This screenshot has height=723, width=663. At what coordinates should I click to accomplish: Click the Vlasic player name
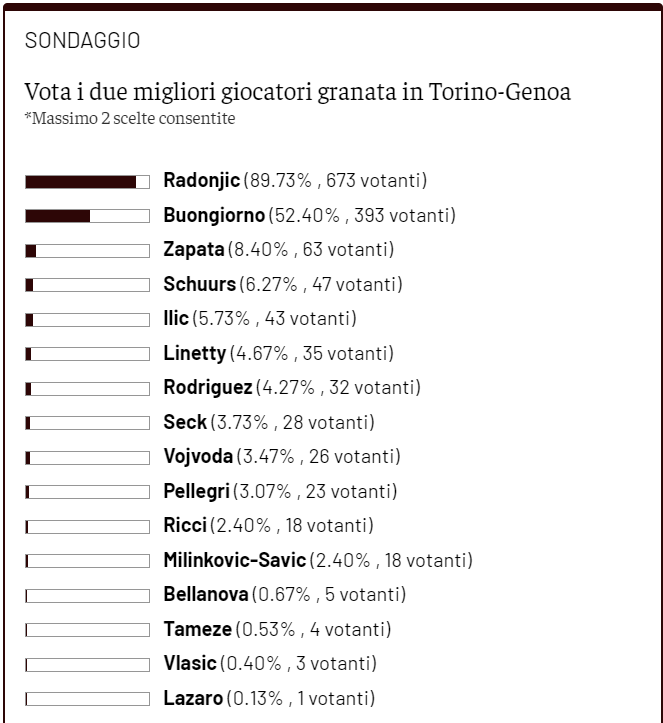pyautogui.click(x=190, y=664)
